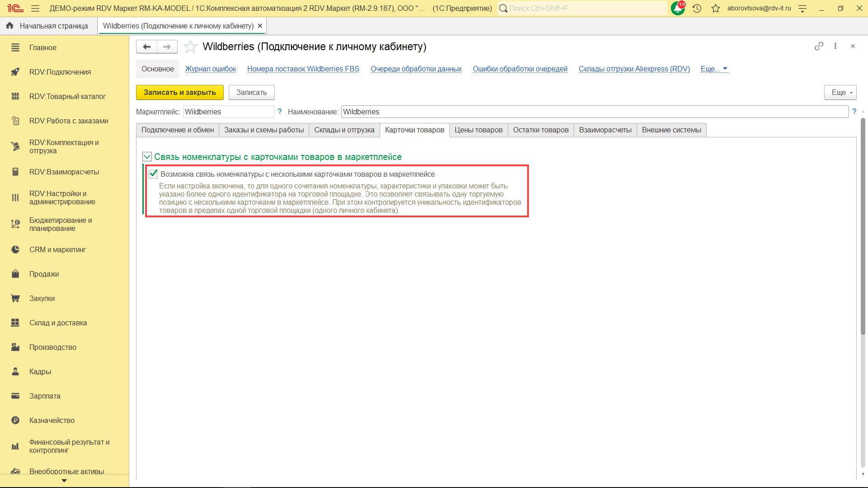Image resolution: width=868 pixels, height=488 pixels.
Task: Click the Начальная страница home icon
Action: coord(9,26)
